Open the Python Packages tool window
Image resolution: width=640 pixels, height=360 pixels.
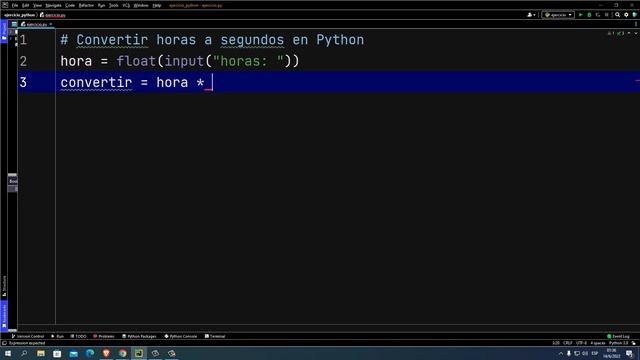pyautogui.click(x=139, y=336)
